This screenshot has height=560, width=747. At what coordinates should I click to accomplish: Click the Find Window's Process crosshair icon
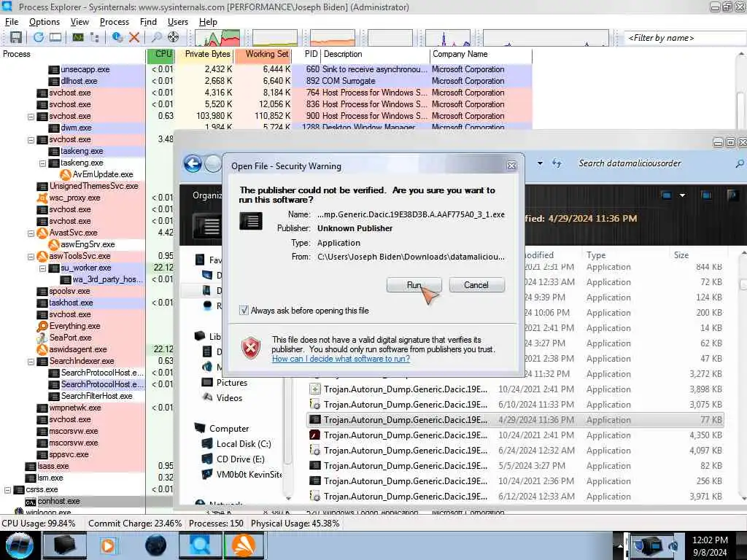point(174,37)
